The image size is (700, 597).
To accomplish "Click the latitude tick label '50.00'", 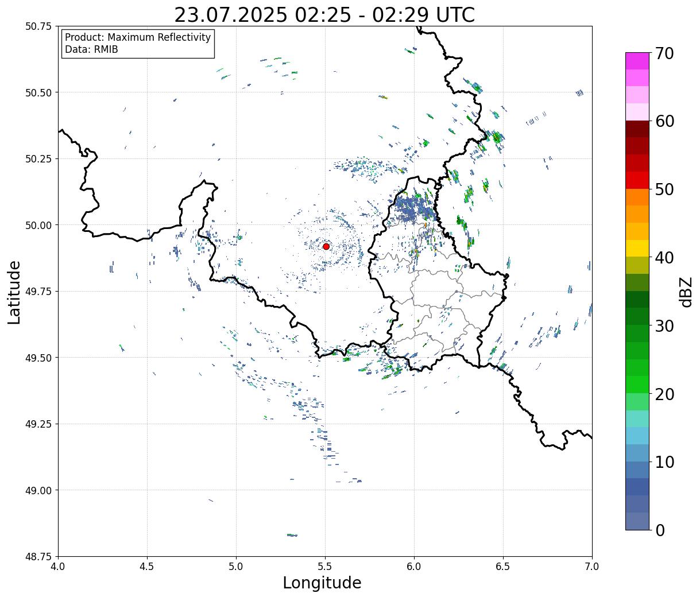I will point(38,225).
